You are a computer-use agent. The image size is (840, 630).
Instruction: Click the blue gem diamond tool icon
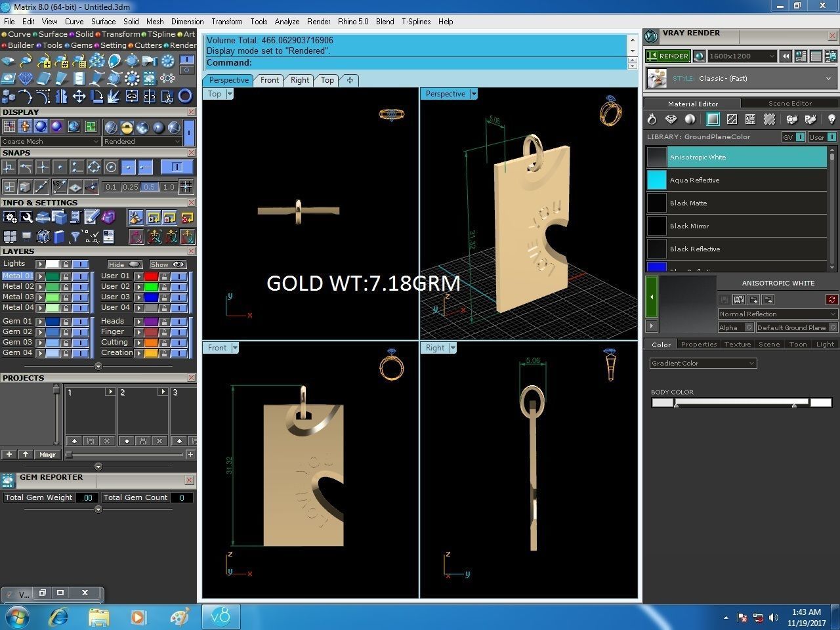pos(26,79)
